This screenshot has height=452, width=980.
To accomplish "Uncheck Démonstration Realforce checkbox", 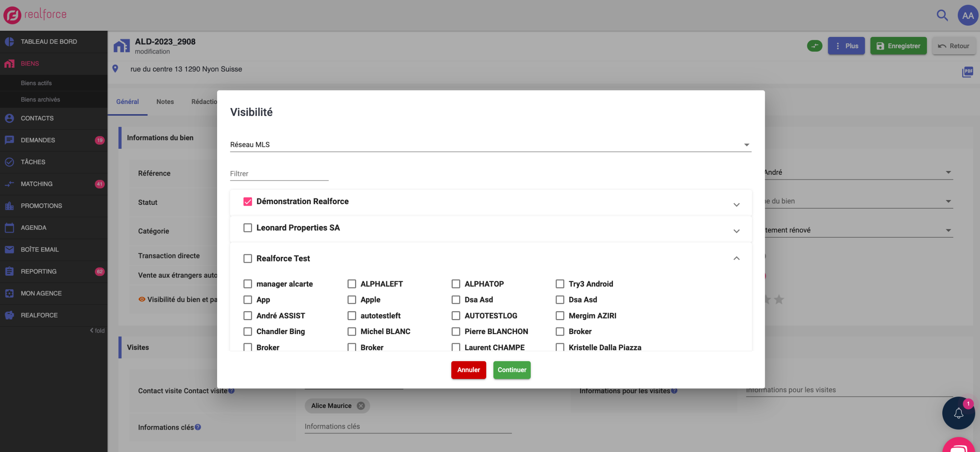I will 248,202.
